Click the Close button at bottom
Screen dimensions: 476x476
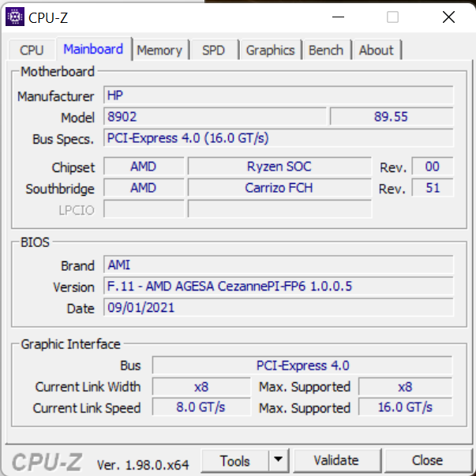click(x=427, y=461)
